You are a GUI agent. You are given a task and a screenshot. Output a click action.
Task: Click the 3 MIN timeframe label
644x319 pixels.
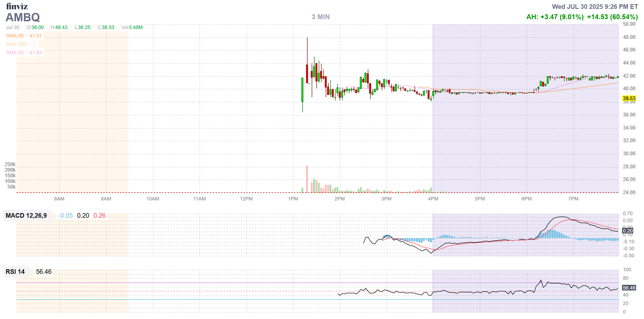(321, 17)
